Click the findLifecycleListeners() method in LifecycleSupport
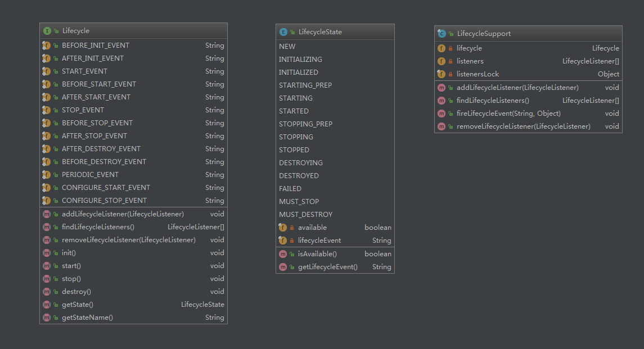This screenshot has height=349, width=644. (493, 101)
